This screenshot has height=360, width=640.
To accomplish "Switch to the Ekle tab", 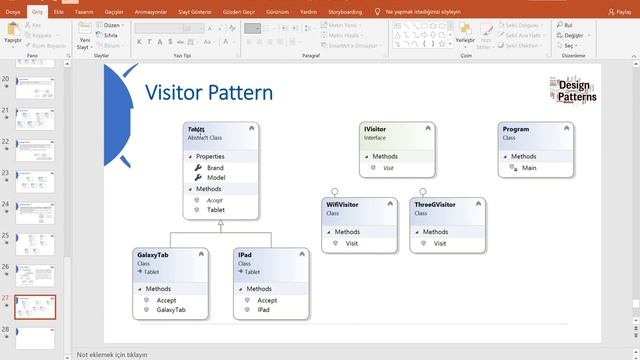I will (58, 12).
